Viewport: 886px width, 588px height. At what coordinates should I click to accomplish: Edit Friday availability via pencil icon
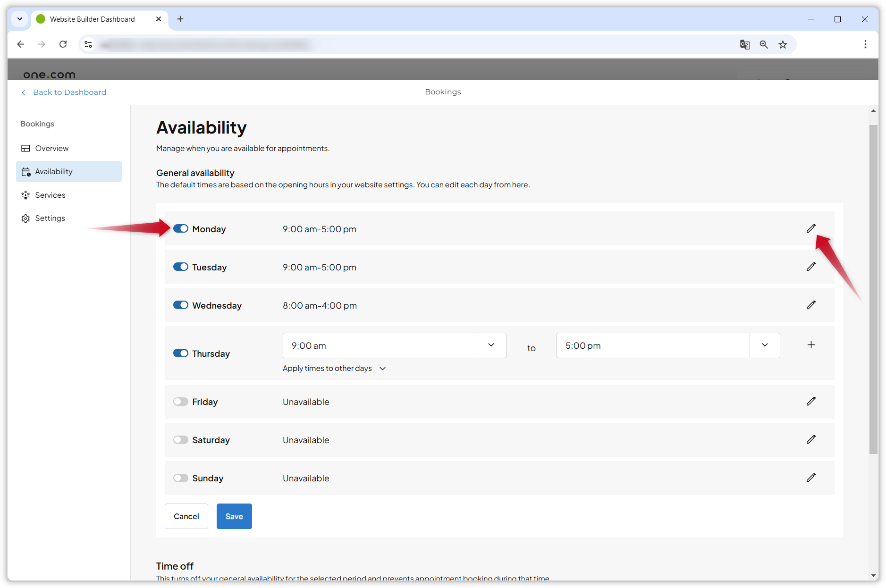811,402
